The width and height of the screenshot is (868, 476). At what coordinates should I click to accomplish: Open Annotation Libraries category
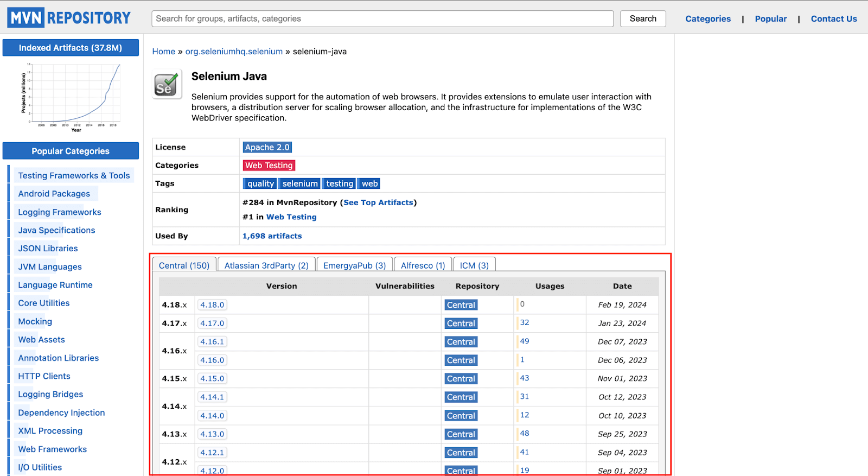[x=59, y=358]
